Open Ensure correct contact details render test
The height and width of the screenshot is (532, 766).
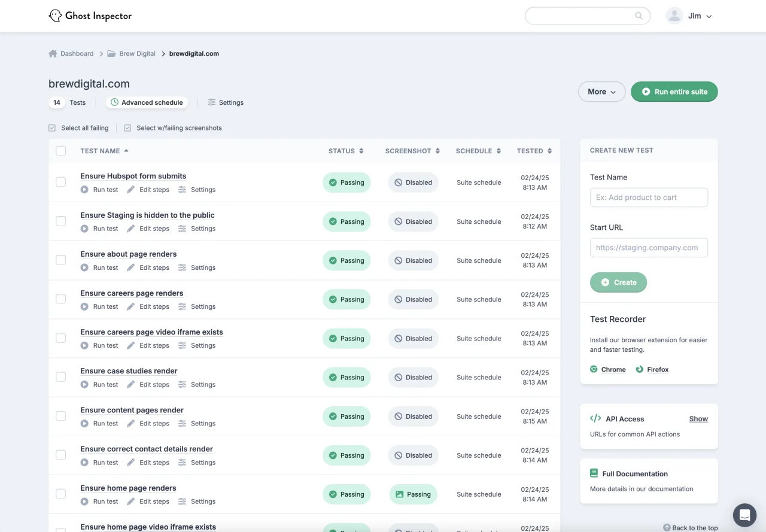(x=147, y=449)
